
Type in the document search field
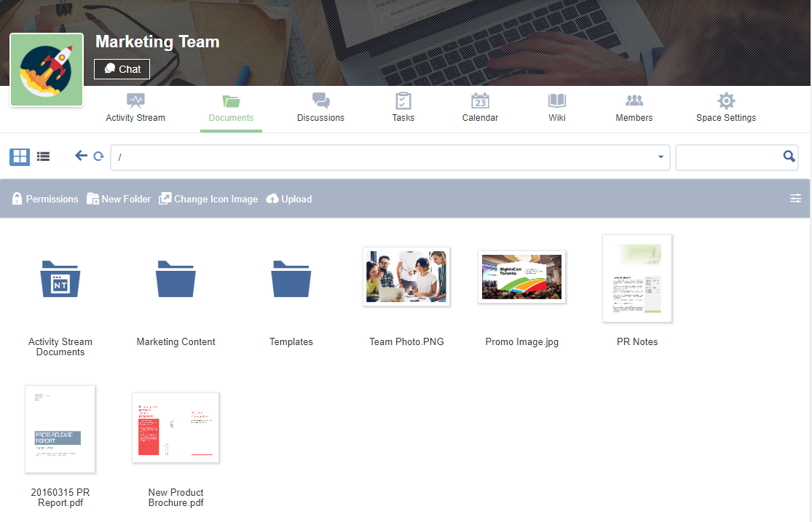(x=728, y=157)
